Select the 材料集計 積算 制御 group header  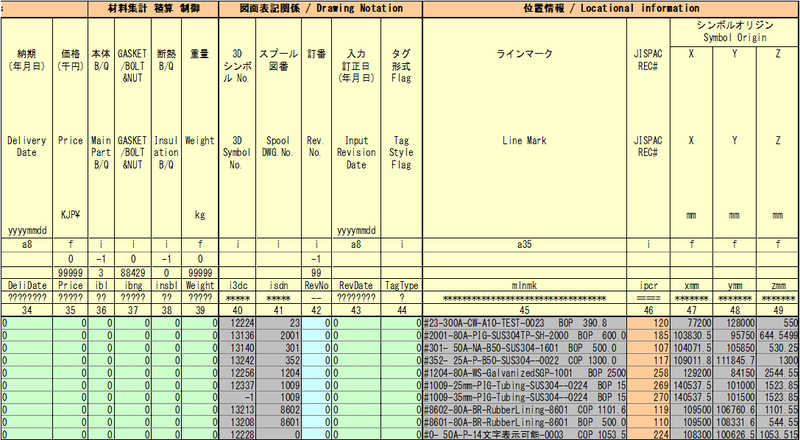152,7
